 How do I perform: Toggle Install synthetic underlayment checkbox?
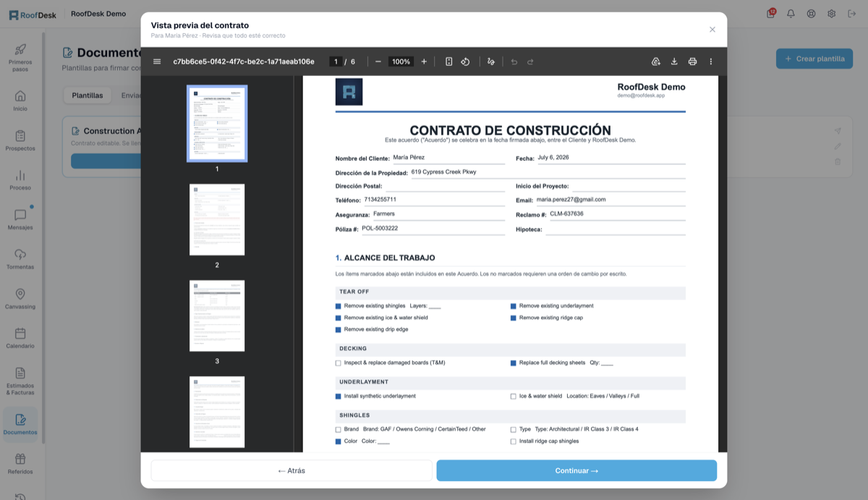point(338,397)
